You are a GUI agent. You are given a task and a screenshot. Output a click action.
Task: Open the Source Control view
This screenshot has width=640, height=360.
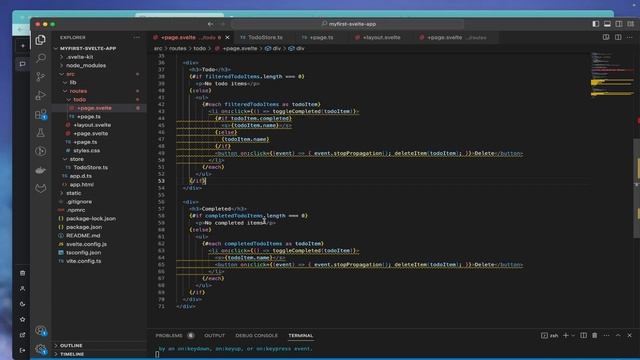tap(40, 76)
